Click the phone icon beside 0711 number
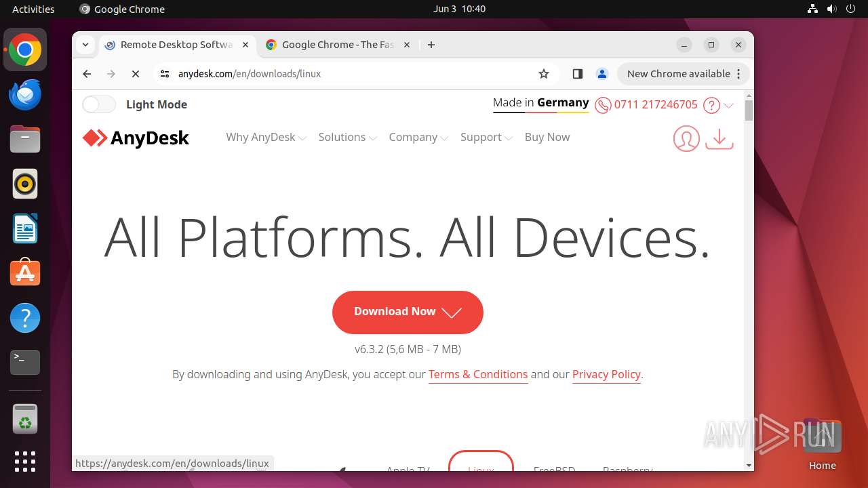Viewport: 868px width, 488px height. point(603,106)
